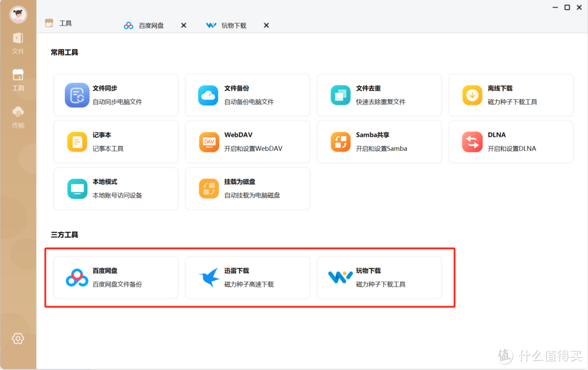Viewport: 588px width, 370px height.
Task: Enable 本地模式 local account access
Action: coord(115,189)
